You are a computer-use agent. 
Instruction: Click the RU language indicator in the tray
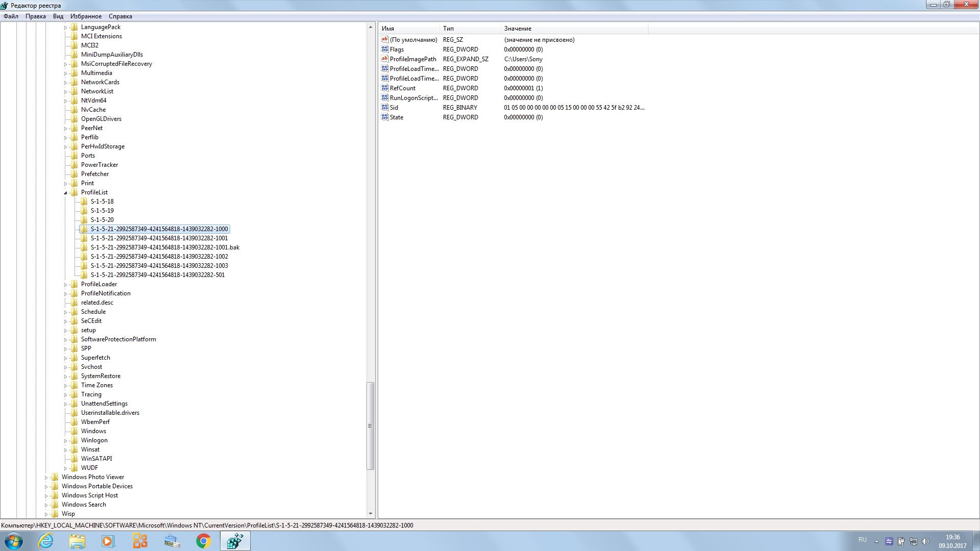pyautogui.click(x=862, y=540)
